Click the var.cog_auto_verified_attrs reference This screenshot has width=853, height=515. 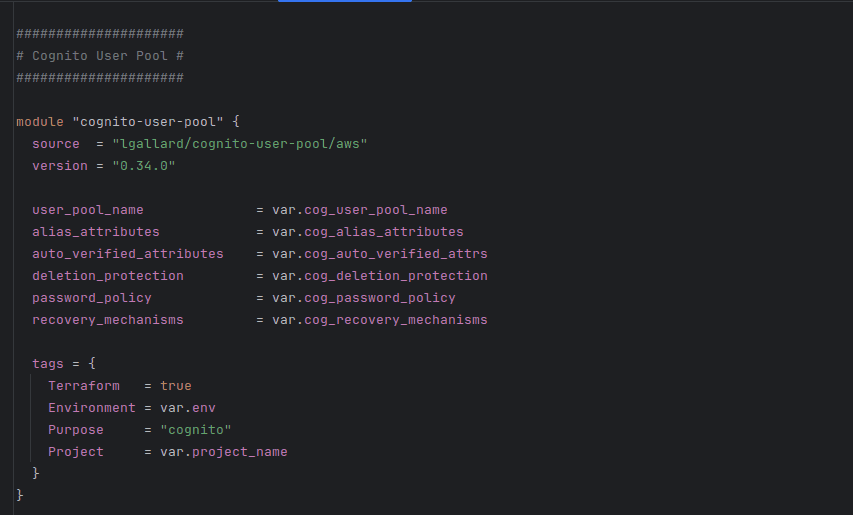click(379, 254)
